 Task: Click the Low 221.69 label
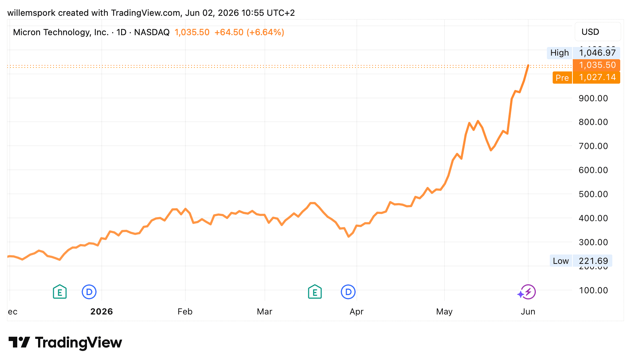pos(581,261)
